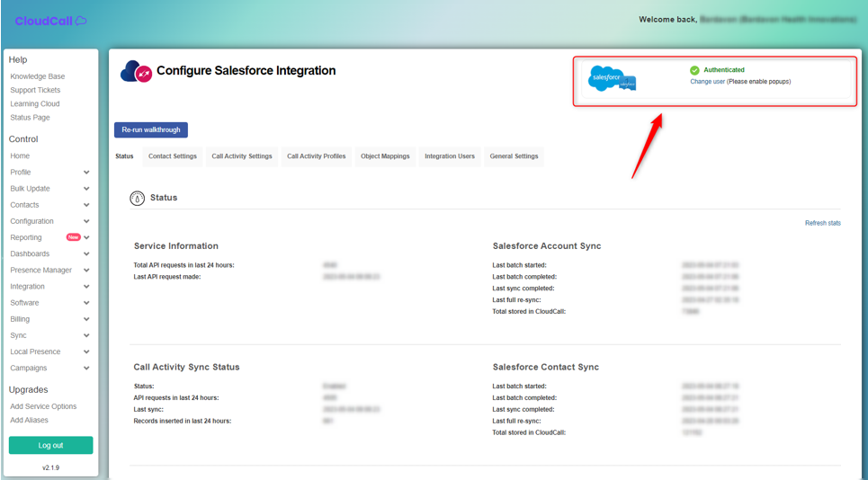The width and height of the screenshot is (868, 480).
Task: Open the Integration Users tab
Action: tap(450, 156)
